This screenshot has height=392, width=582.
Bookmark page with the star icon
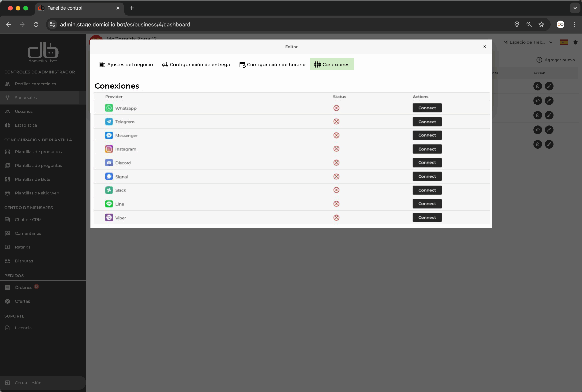tap(542, 25)
